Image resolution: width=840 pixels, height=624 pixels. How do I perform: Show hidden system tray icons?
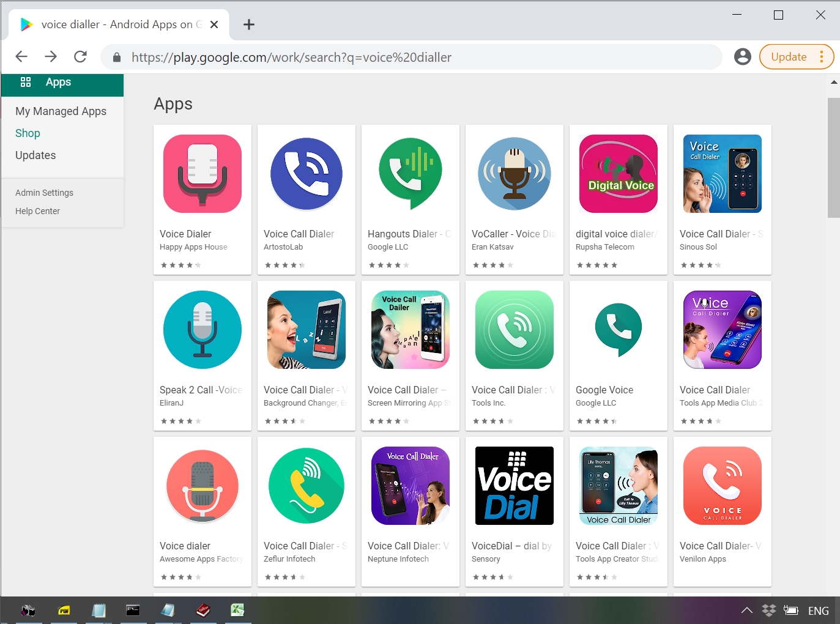[746, 611]
